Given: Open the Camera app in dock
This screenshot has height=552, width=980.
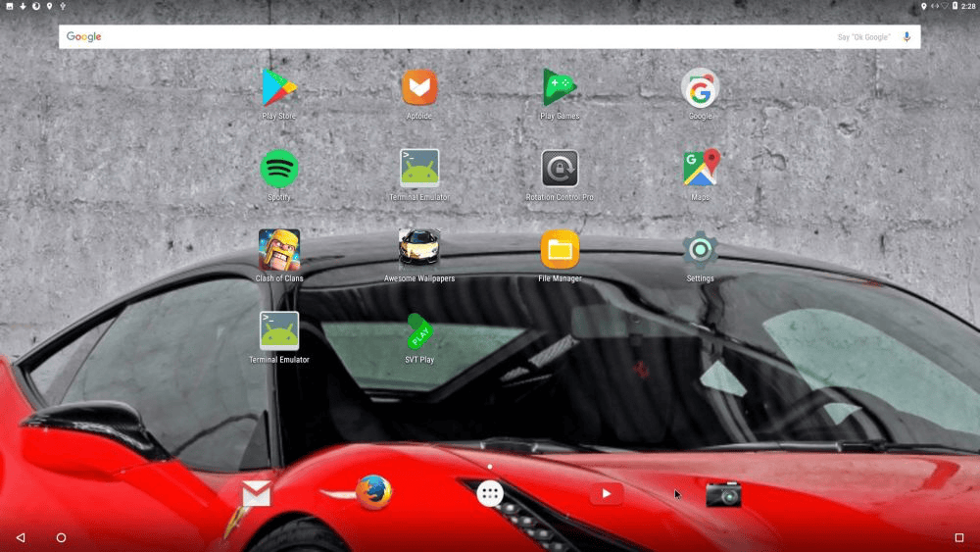Looking at the screenshot, I should click(723, 494).
